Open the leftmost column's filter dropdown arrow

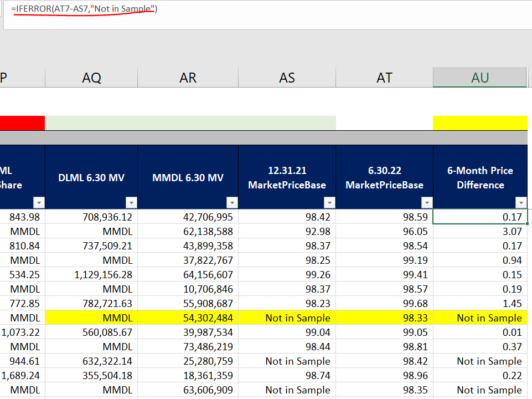[x=39, y=202]
